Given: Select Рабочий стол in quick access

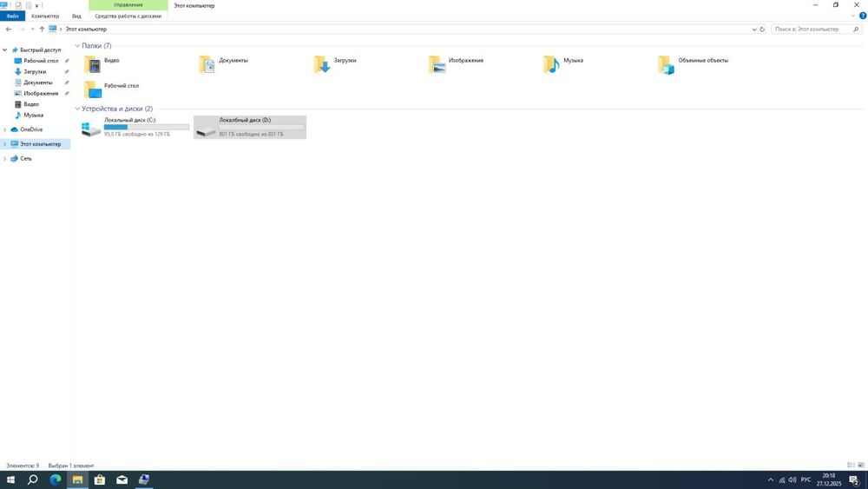Looking at the screenshot, I should click(x=41, y=61).
